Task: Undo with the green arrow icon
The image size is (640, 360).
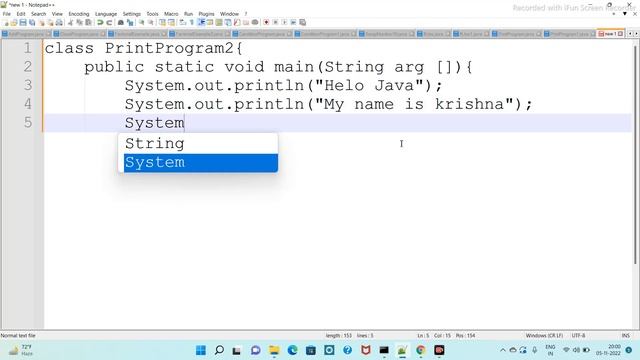Action: pos(100,22)
